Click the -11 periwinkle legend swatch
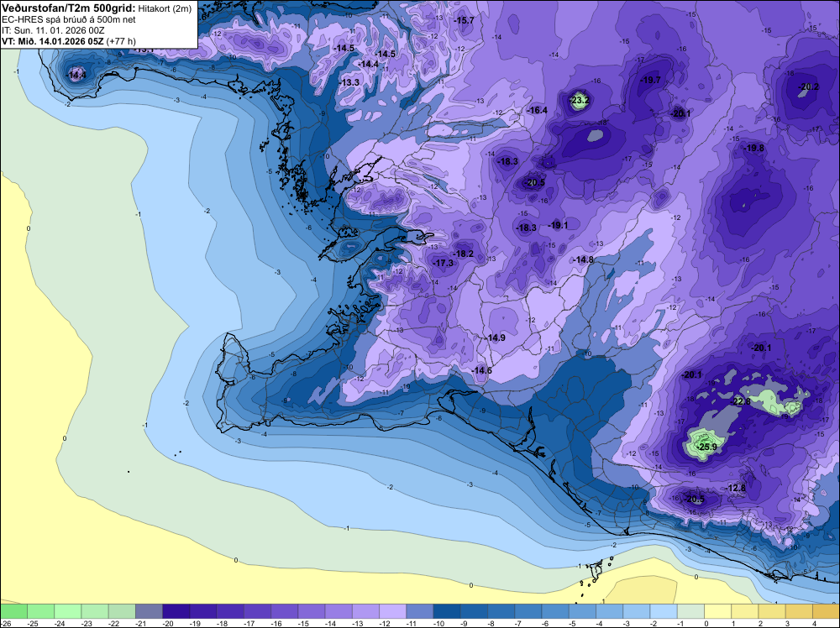Screen dimensions: 840x628 (x=420, y=611)
